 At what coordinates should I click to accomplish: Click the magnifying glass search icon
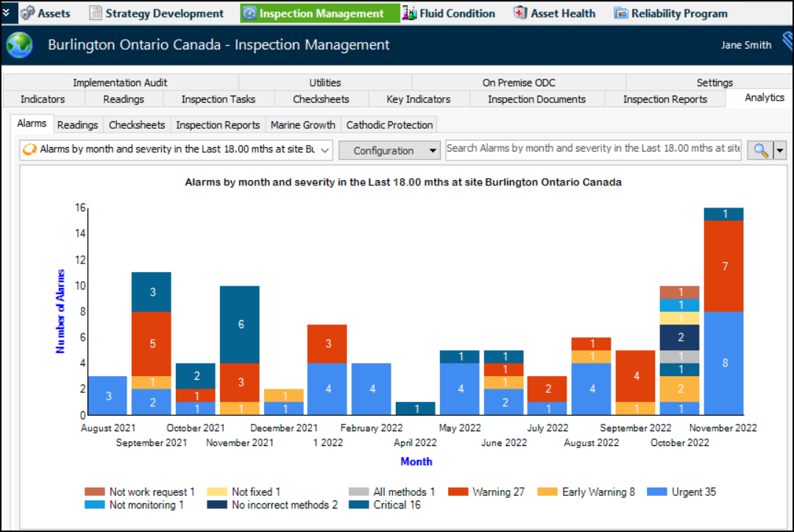point(760,150)
